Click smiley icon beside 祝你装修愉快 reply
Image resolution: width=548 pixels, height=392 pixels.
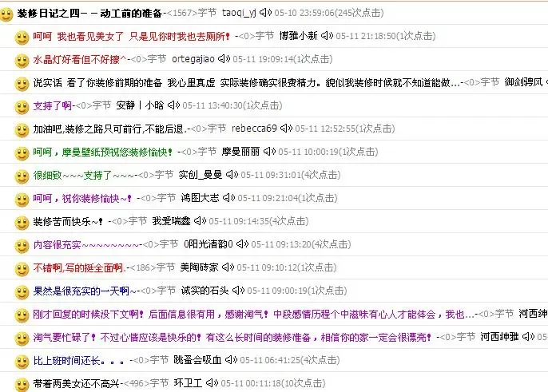pyautogui.click(x=22, y=200)
